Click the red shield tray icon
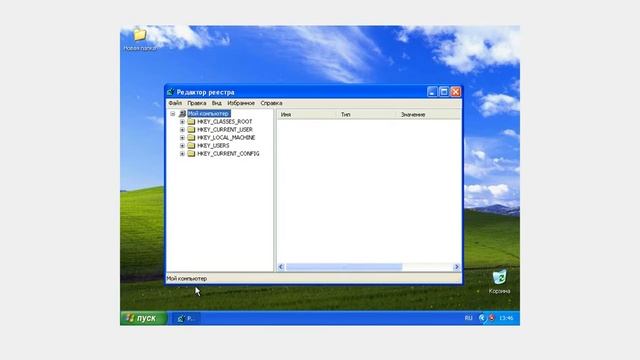The height and width of the screenshot is (360, 640). [x=491, y=318]
